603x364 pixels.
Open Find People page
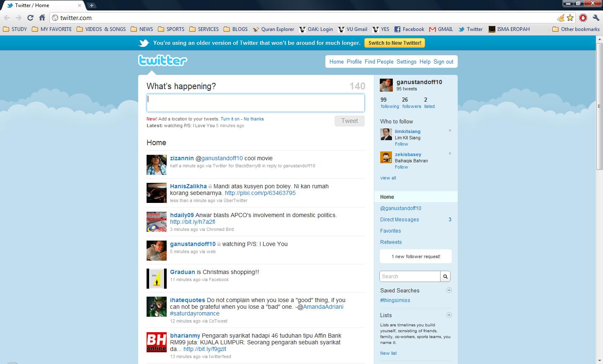click(x=379, y=62)
